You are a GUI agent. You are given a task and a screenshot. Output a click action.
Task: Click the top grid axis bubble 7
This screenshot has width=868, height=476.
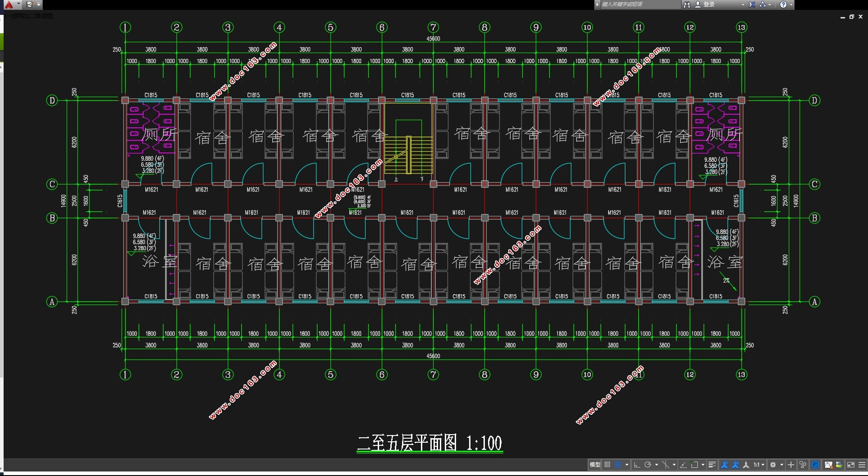point(433,27)
